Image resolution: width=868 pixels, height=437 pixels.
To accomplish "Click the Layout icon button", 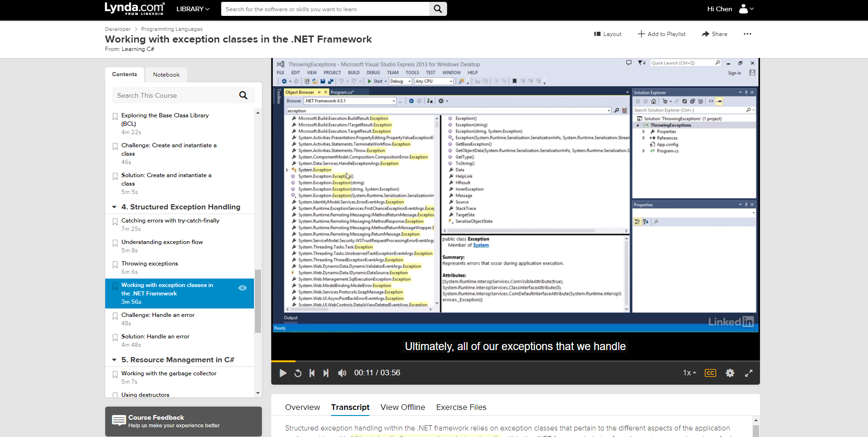I will (608, 34).
